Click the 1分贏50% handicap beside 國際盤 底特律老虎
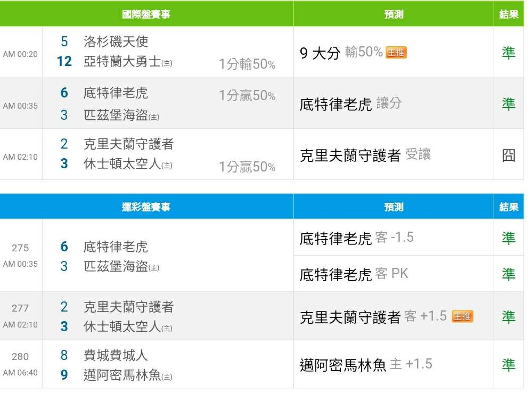The width and height of the screenshot is (532, 401). [247, 96]
